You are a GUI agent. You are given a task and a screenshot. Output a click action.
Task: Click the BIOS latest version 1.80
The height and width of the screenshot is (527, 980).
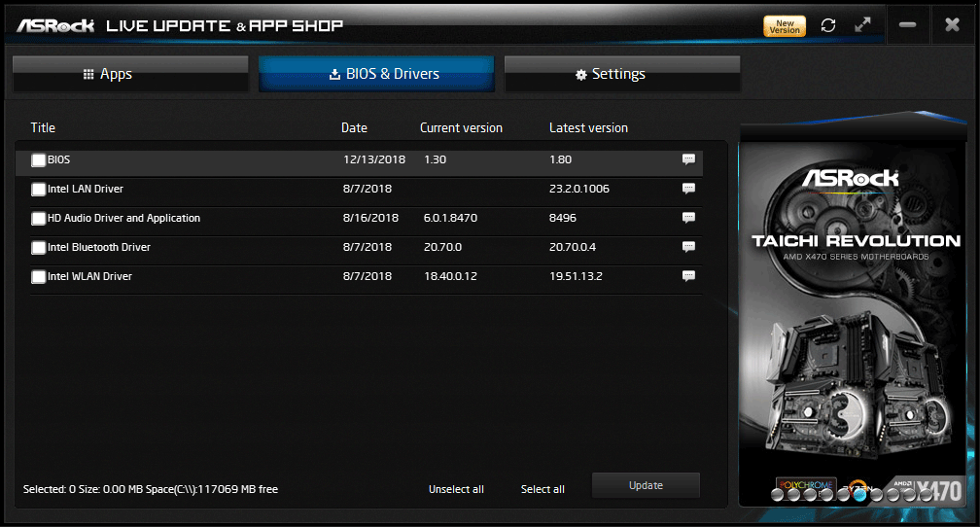(x=561, y=159)
